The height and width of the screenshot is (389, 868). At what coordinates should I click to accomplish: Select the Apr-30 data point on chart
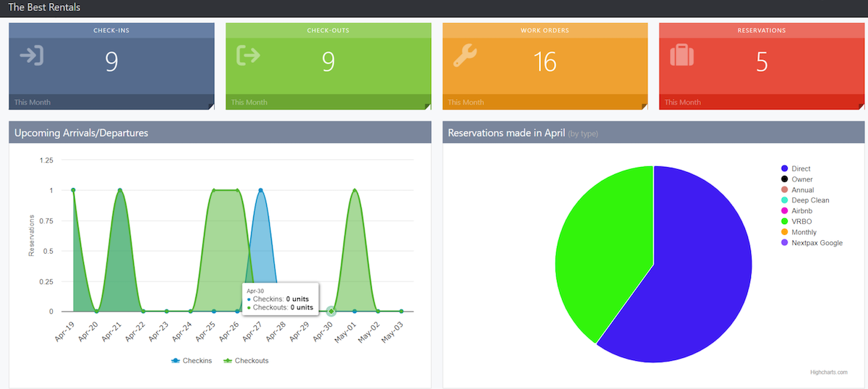coord(331,311)
